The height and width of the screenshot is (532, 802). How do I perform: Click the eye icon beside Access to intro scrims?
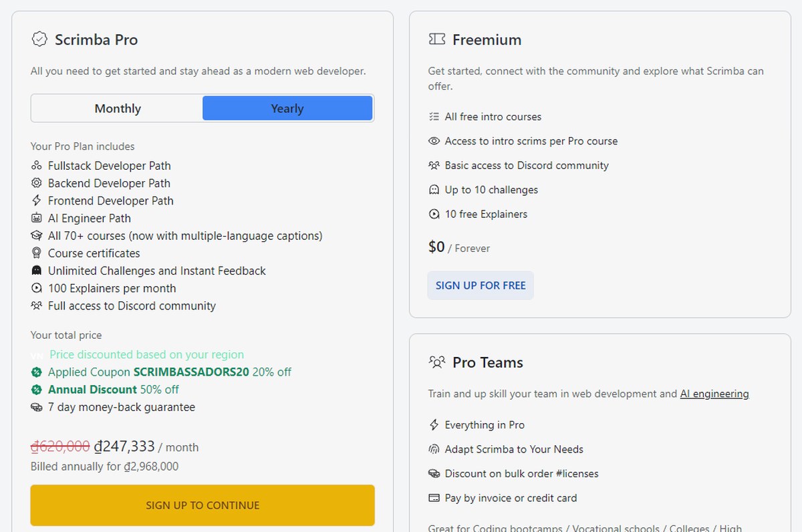click(x=434, y=141)
